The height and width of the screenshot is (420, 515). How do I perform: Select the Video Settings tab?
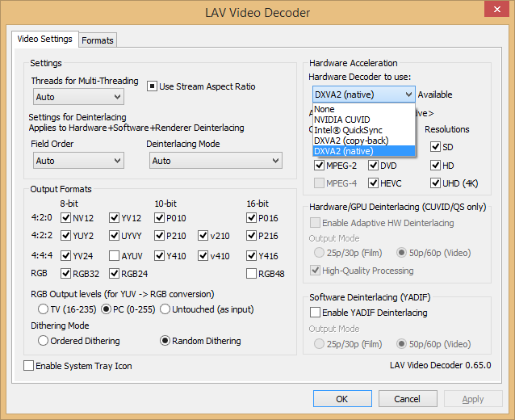pyautogui.click(x=44, y=39)
